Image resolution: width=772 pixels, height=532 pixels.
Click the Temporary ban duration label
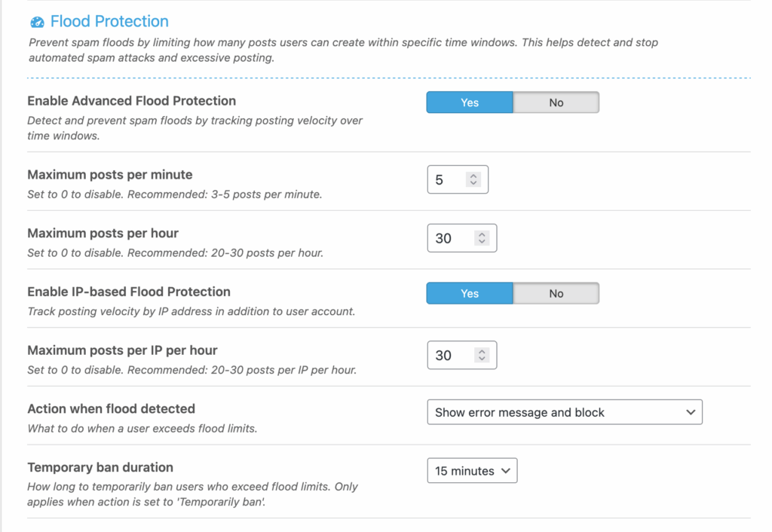(x=100, y=467)
